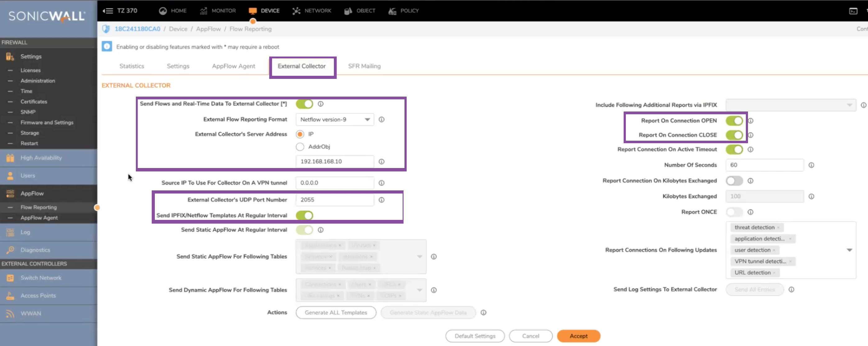Image resolution: width=868 pixels, height=346 pixels.
Task: Toggle Report ONCE switch
Action: tap(735, 212)
